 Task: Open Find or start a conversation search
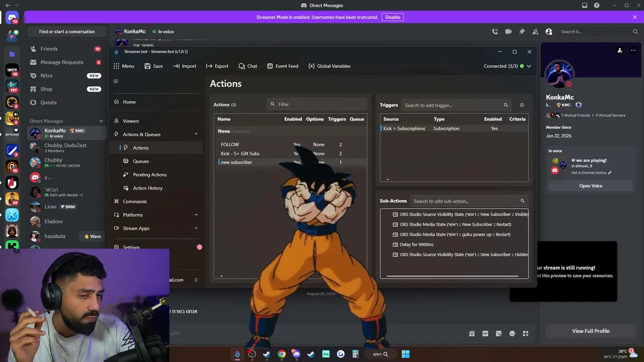pos(67,32)
